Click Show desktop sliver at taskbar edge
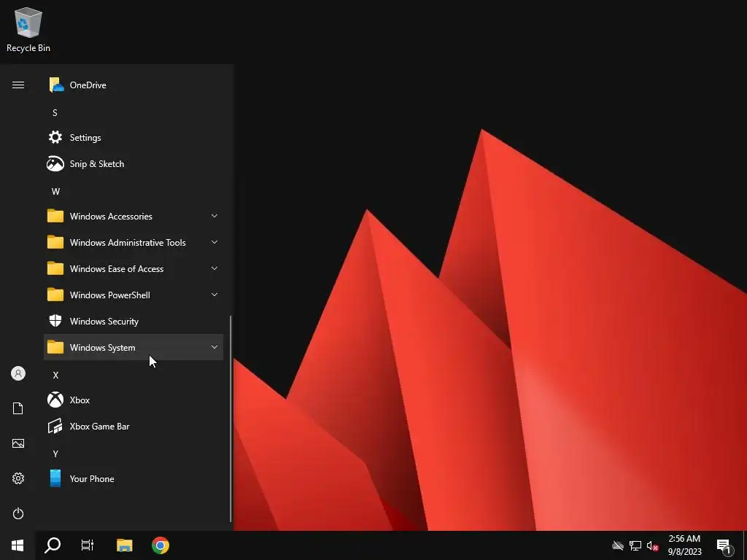747x560 pixels. [745, 545]
